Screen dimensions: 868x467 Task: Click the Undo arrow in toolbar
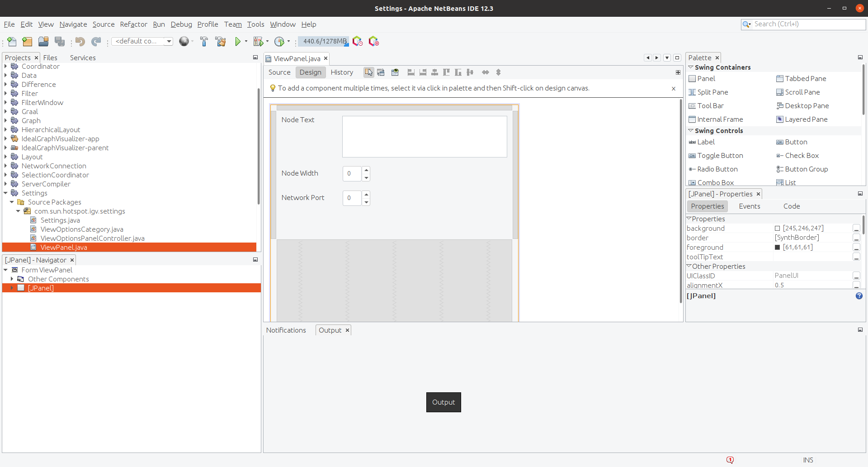pyautogui.click(x=80, y=42)
